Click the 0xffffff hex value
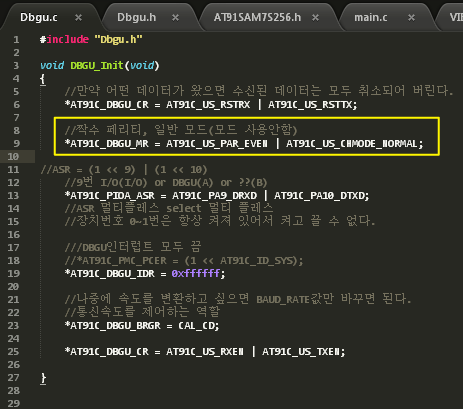463x409 pixels. coord(196,274)
